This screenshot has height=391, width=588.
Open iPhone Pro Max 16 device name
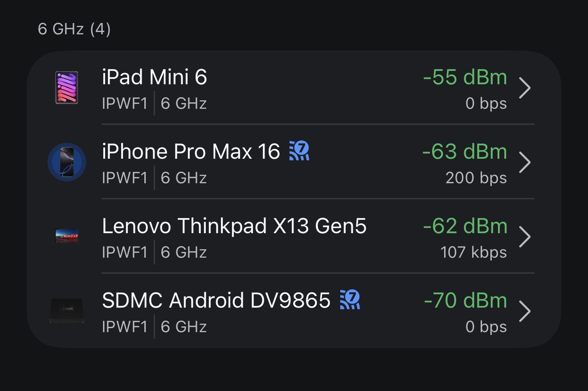click(191, 152)
